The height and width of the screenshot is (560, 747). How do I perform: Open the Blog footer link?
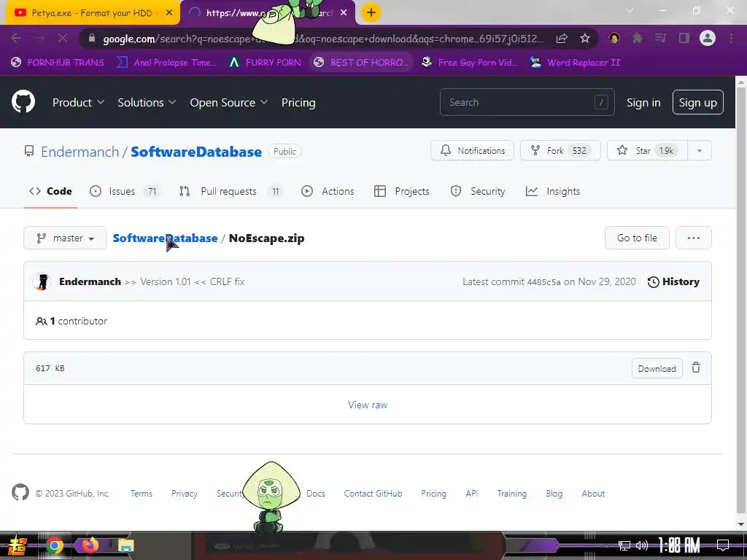click(554, 494)
